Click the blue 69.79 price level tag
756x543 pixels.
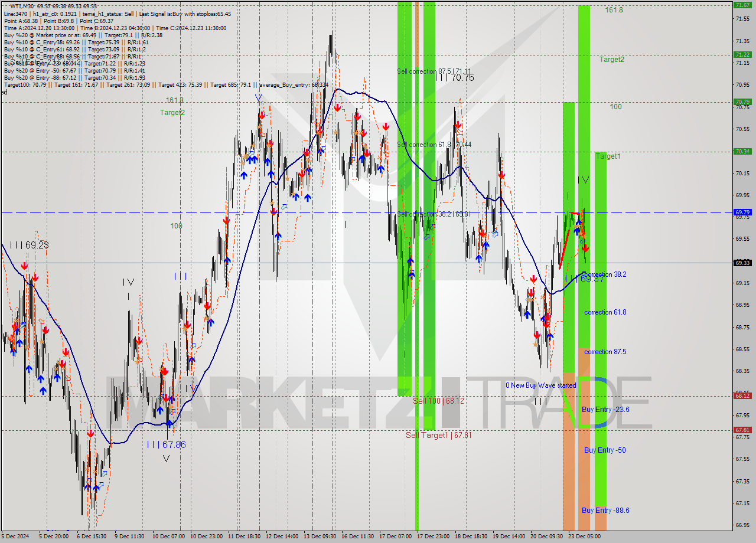[742, 212]
